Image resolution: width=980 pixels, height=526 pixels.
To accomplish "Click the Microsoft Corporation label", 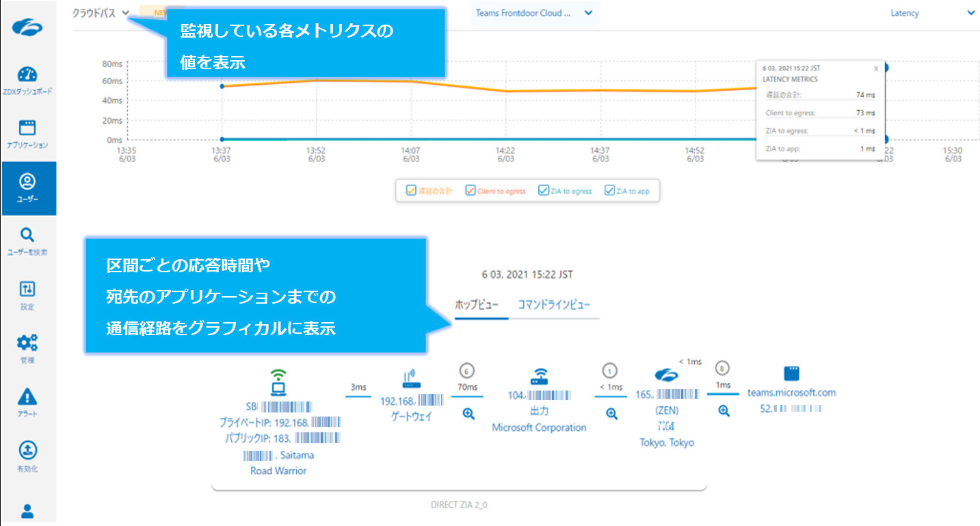I will tap(540, 428).
